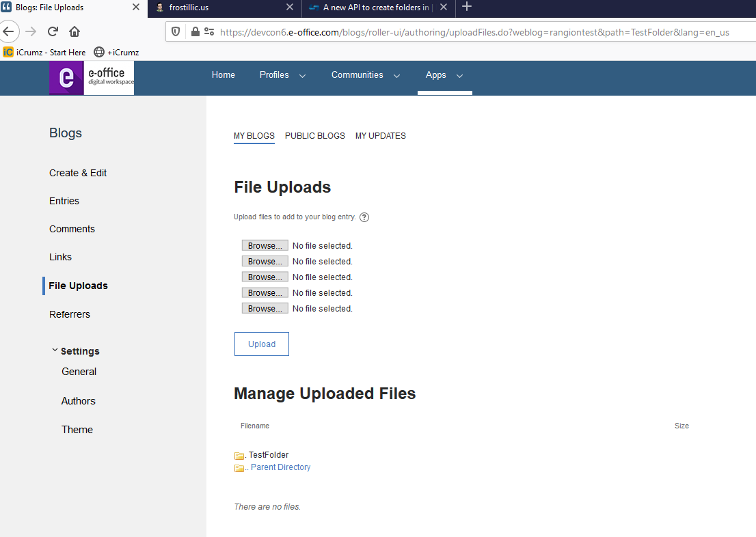Click the browser home icon
This screenshot has width=756, height=537.
coord(75,31)
